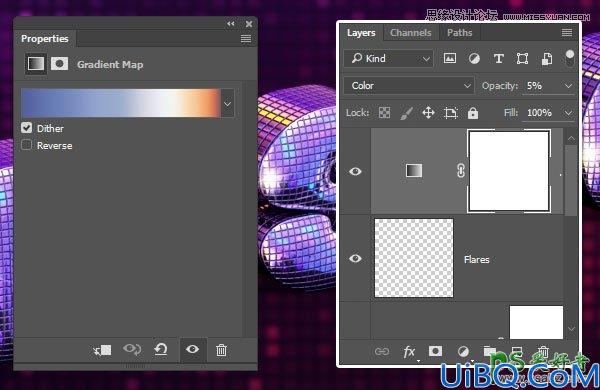Select the Gradient Map layer mask thumbnail

(x=509, y=171)
